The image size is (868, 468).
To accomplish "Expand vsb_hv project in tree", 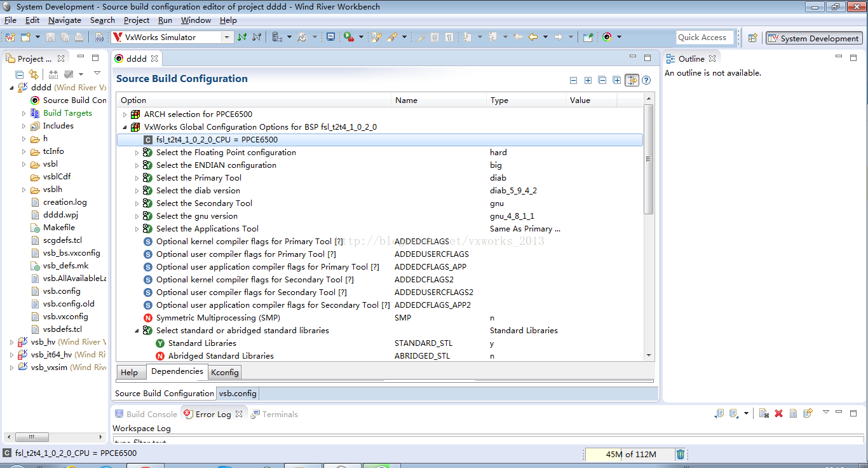I will point(11,342).
